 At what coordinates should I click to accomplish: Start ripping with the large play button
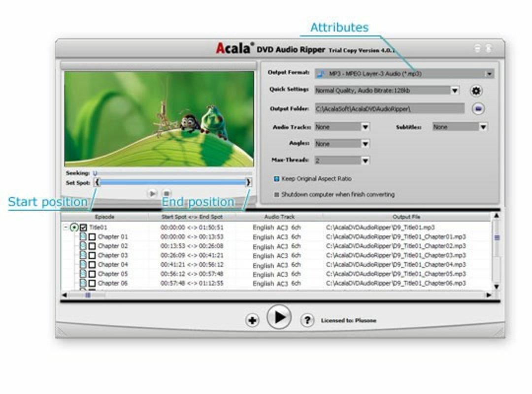click(x=279, y=317)
